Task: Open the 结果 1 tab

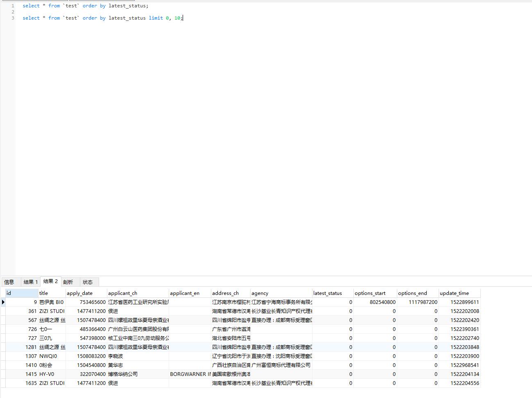Action: click(x=31, y=282)
